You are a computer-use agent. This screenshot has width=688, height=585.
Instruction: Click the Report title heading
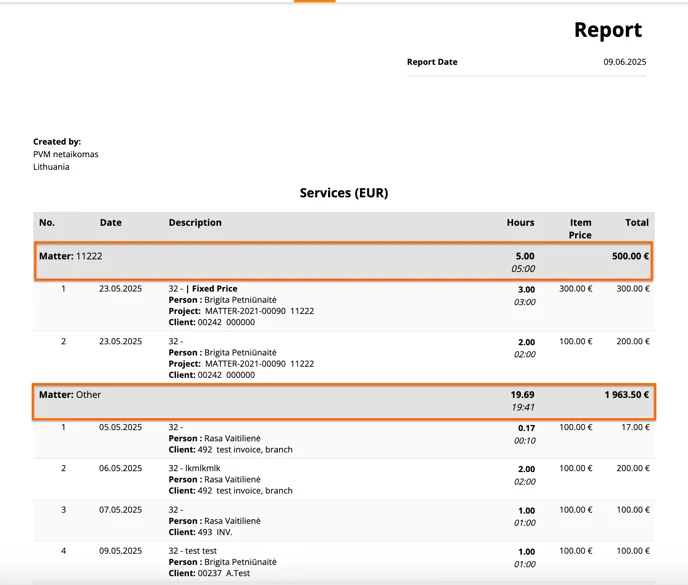click(608, 30)
